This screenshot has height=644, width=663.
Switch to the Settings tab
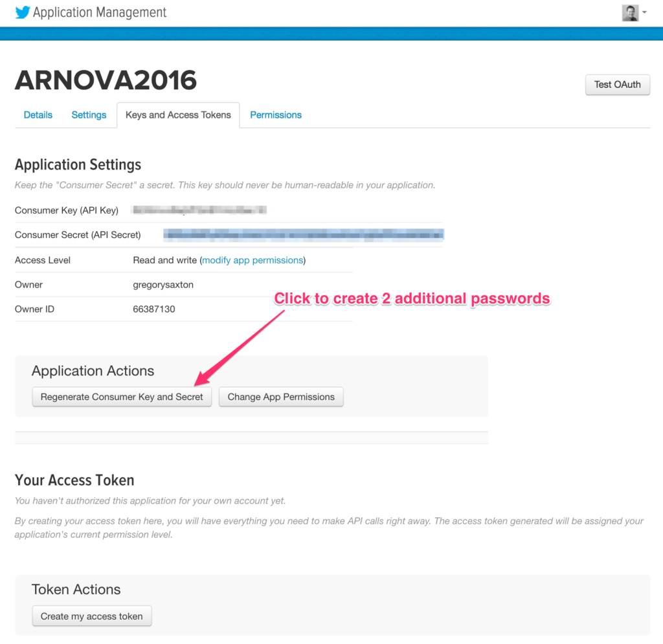pos(89,115)
